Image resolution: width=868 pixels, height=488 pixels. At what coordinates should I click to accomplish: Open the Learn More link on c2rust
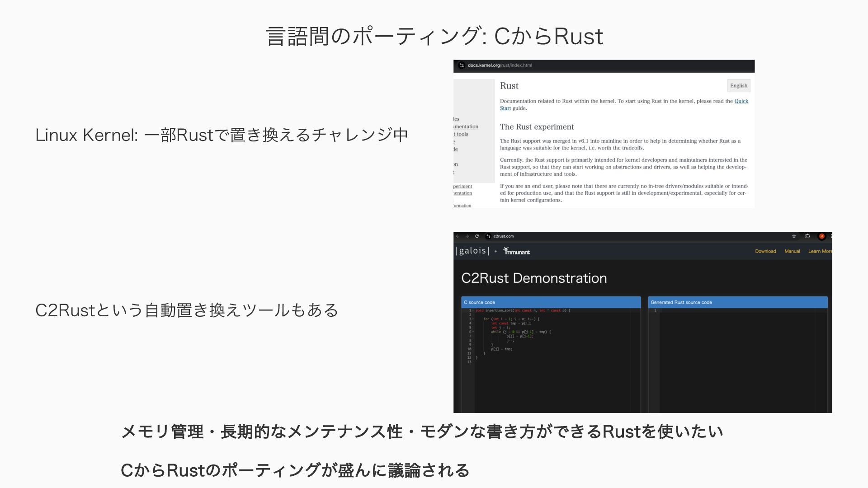[820, 251]
